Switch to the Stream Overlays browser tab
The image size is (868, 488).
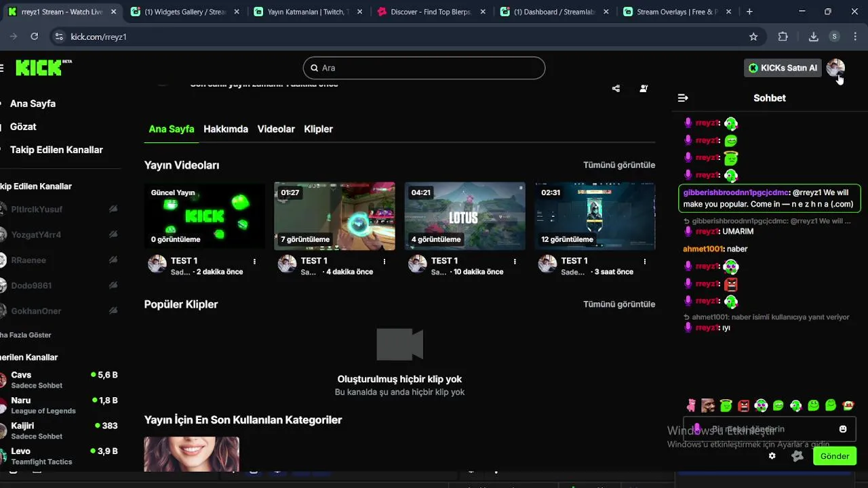(x=678, y=12)
